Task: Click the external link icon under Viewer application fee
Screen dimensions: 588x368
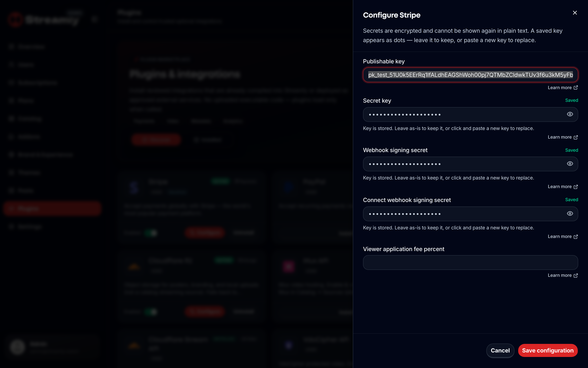Action: coord(576,276)
